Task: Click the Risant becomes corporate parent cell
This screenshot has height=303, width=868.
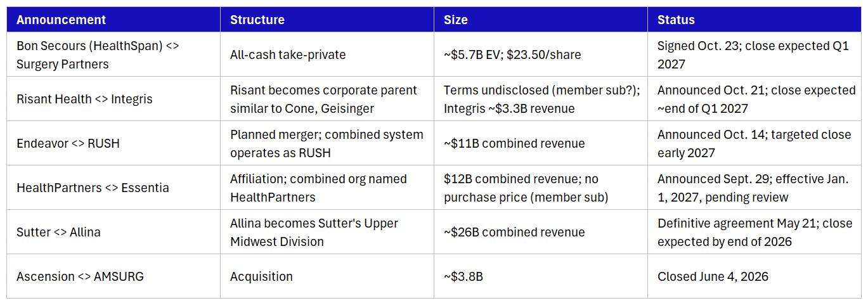Action: tap(327, 99)
